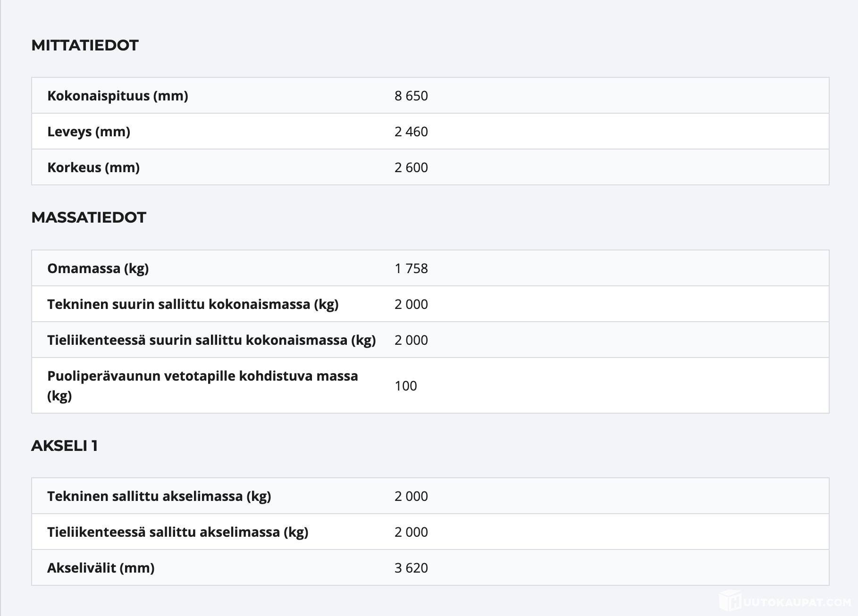Click the width value 2 460

[x=411, y=132]
